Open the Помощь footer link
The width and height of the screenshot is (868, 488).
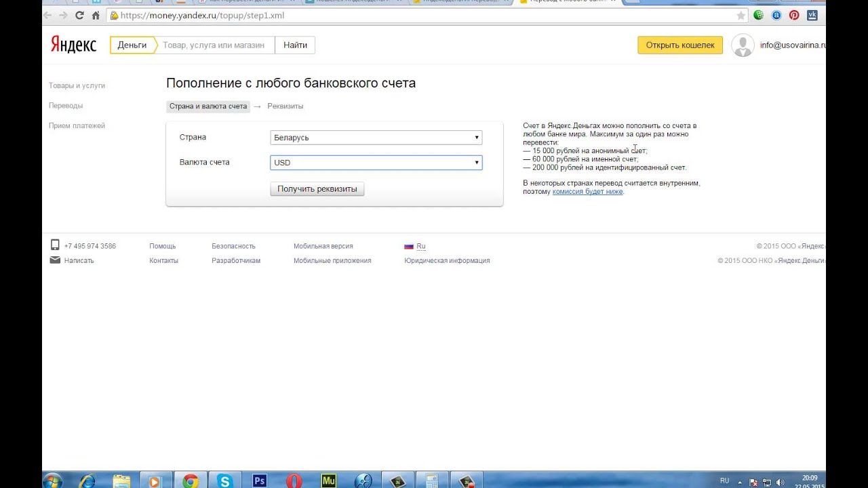163,246
